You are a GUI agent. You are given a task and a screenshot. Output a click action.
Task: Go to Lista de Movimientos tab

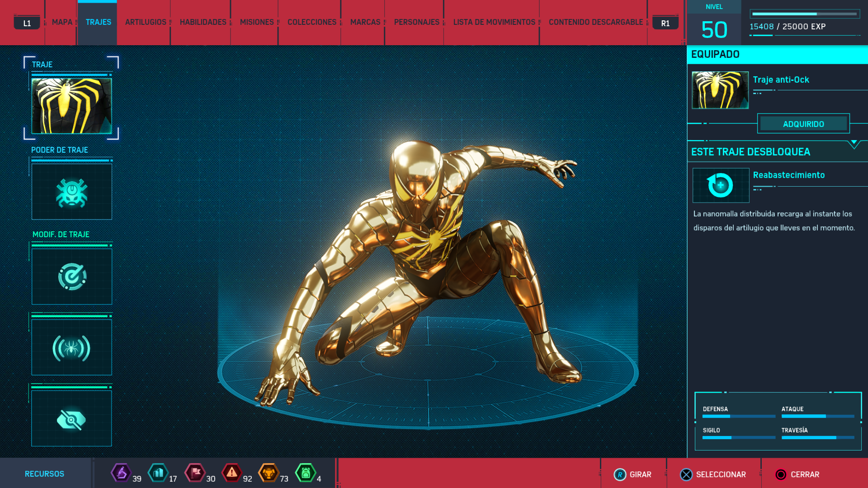tap(494, 22)
